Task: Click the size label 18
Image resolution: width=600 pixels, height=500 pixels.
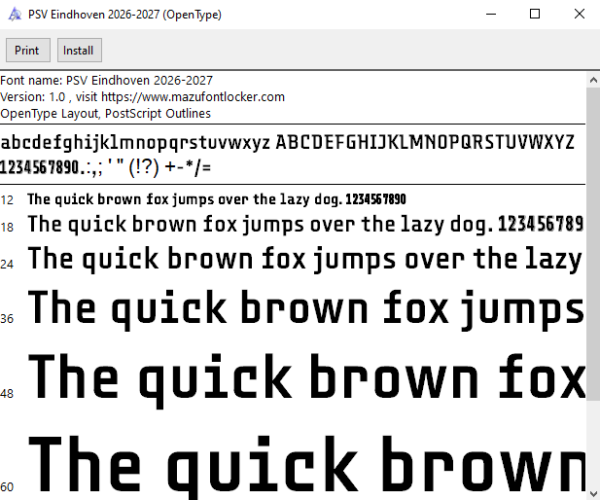Action: [7, 228]
